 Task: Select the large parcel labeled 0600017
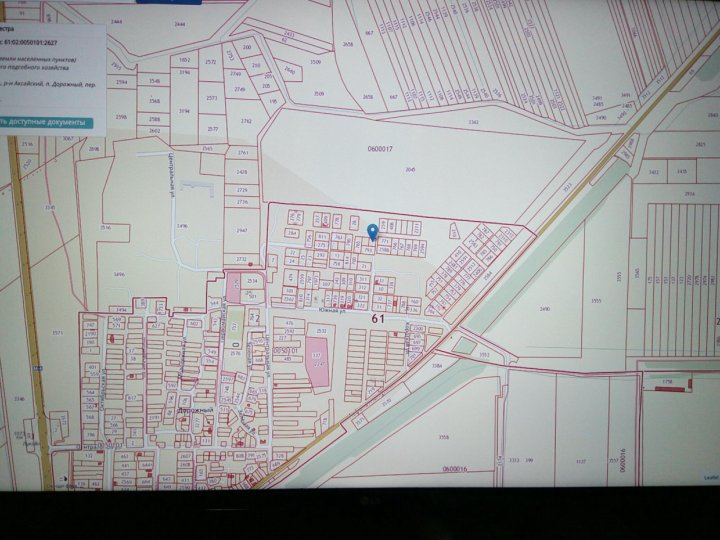pyautogui.click(x=382, y=149)
